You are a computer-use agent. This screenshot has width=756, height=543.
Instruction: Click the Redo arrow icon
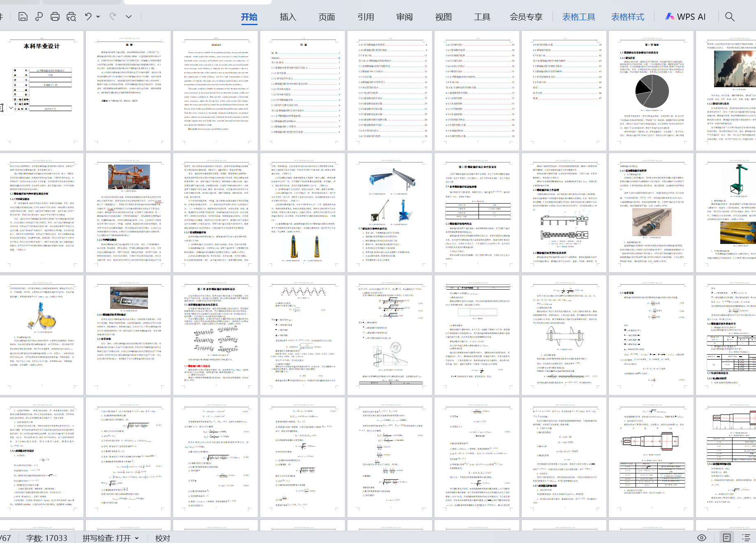coord(113,16)
